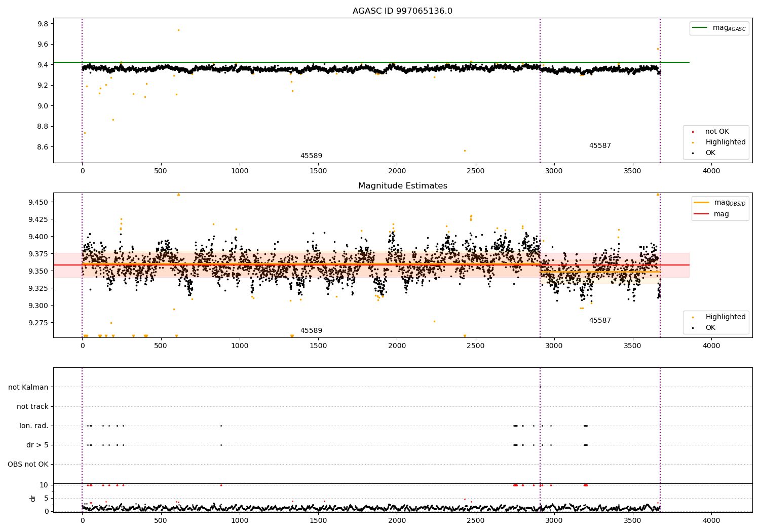Viewport: 760px width, 532px height.
Task: Click the 9.325 y-tick label
Action: pos(39,288)
